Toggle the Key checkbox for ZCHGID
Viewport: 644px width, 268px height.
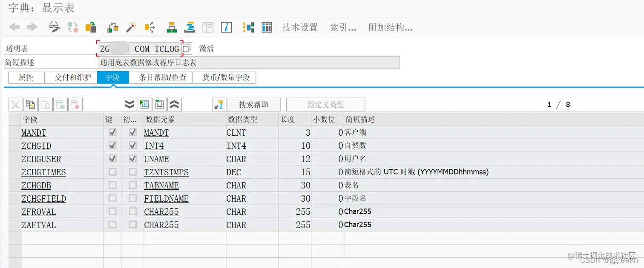(112, 145)
